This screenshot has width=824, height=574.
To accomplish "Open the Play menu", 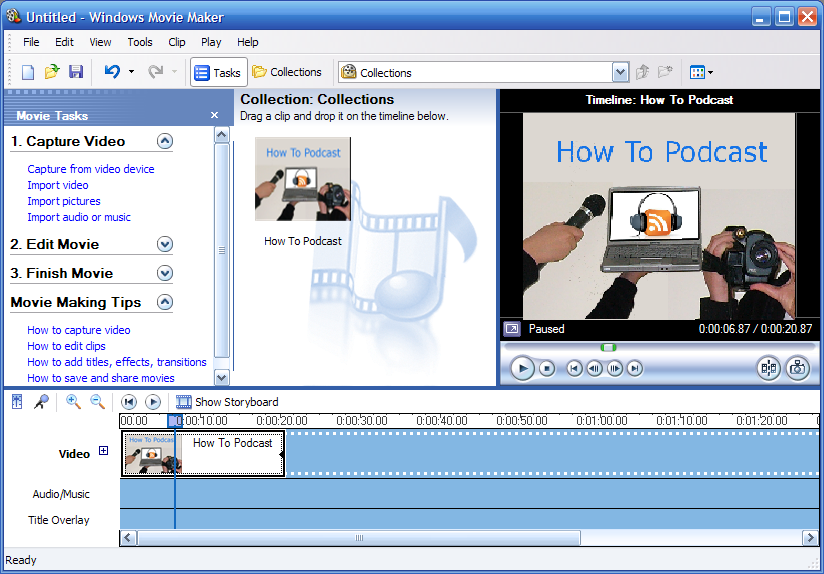I will tap(211, 42).
